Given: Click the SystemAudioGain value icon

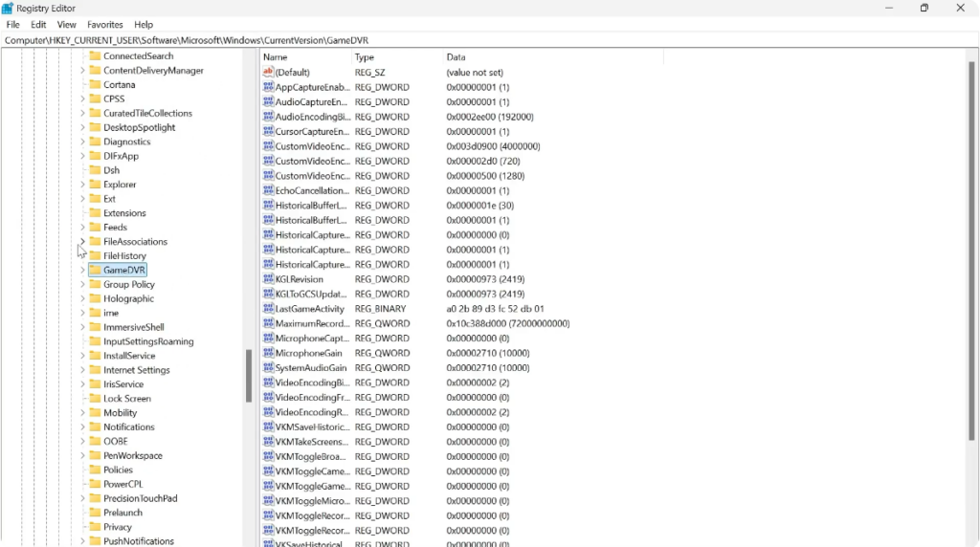Looking at the screenshot, I should tap(268, 368).
